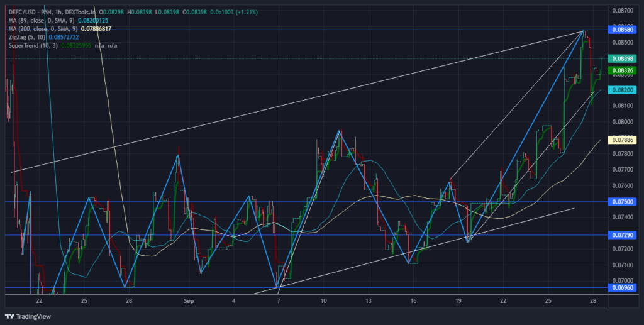Click the 0.07100 price axis tick
Image resolution: width=644 pixels, height=325 pixels.
pos(622,265)
